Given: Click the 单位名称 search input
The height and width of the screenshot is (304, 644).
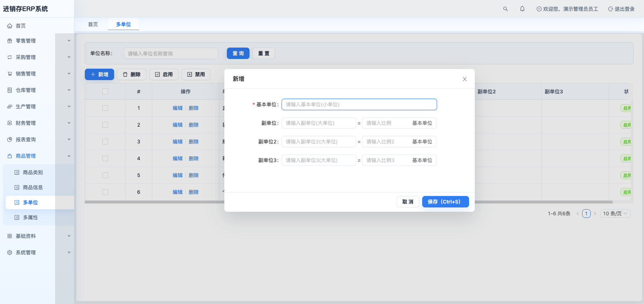Looking at the screenshot, I should coord(171,53).
